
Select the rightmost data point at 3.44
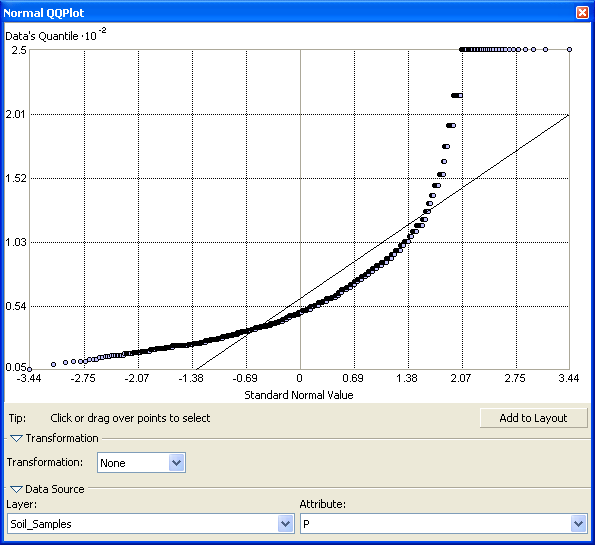(569, 49)
